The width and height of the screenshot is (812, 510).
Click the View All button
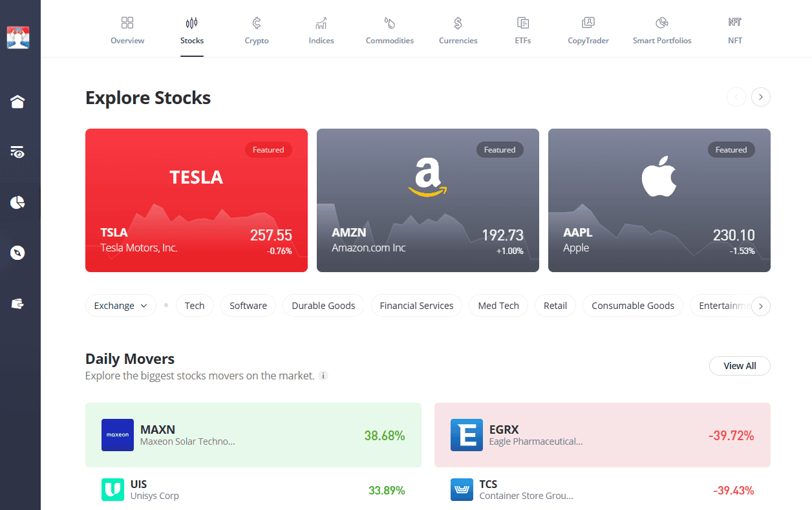point(740,366)
